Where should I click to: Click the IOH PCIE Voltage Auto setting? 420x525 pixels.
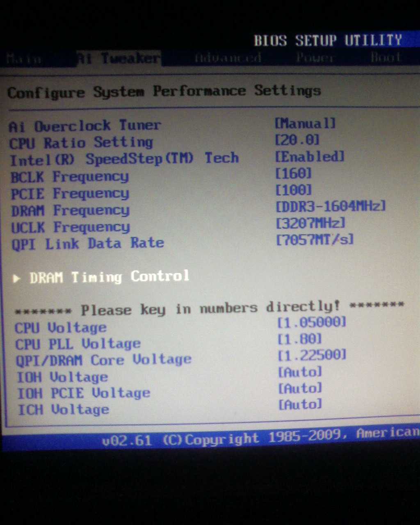[x=300, y=388]
